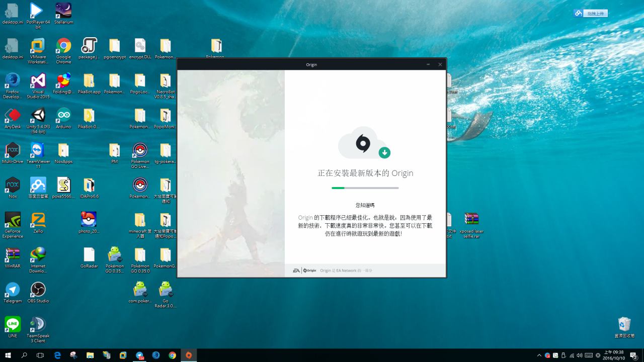The height and width of the screenshot is (362, 644).
Task: Select the AnyDesk desktop shortcut
Action: pos(13,118)
